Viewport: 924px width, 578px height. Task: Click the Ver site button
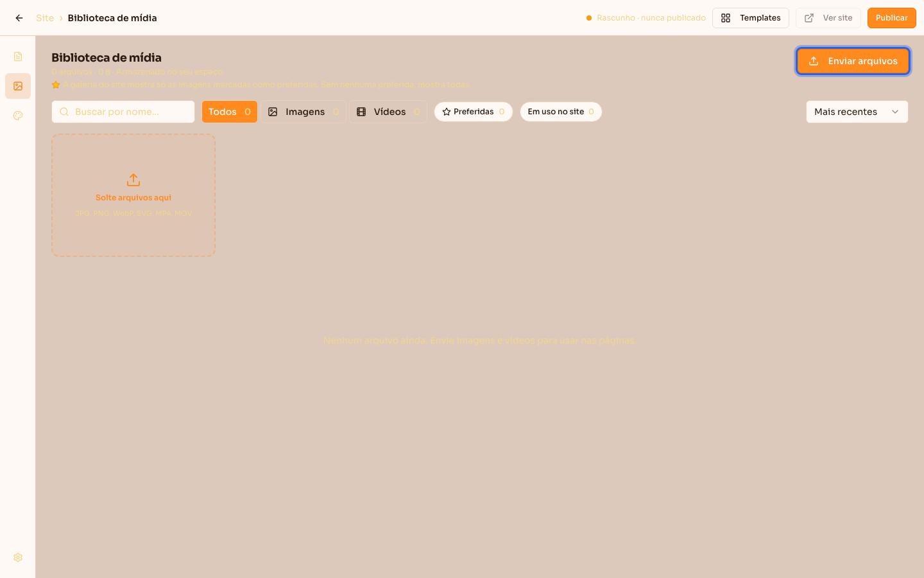pyautogui.click(x=828, y=18)
